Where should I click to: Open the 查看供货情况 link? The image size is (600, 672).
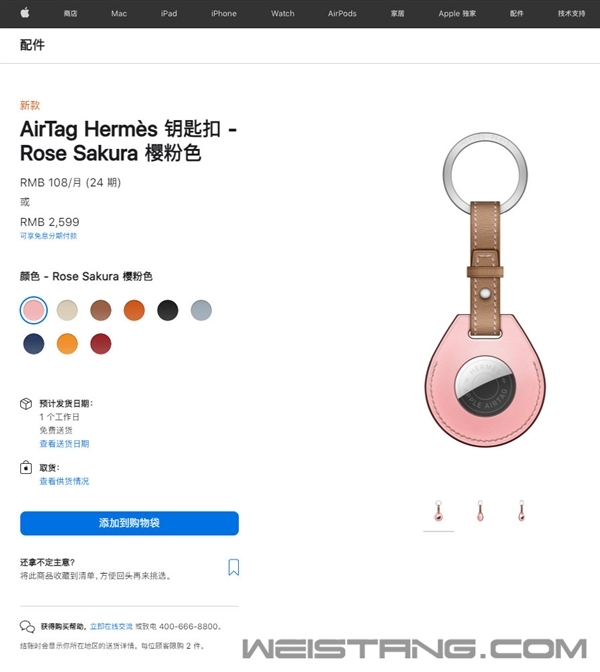coord(64,481)
